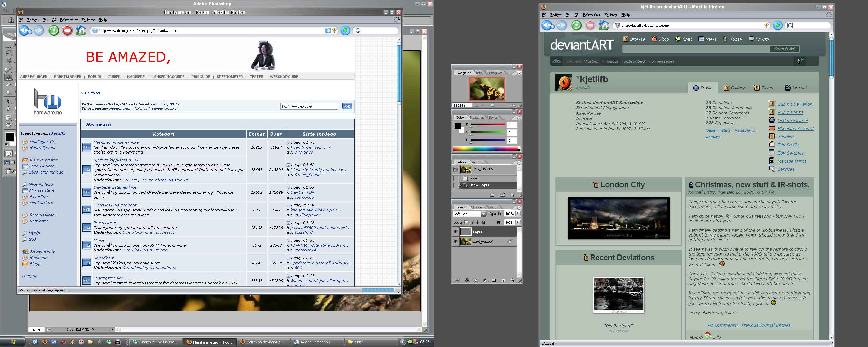Open the Layers panel options menu arrow
Viewport: 868px width, 347px height.
(519, 208)
